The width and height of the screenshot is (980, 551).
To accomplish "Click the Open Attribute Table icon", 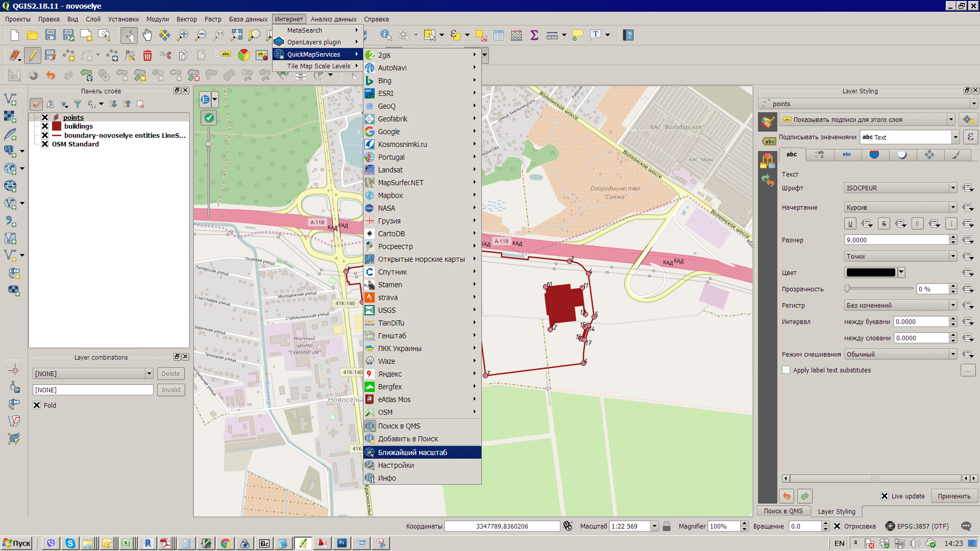I will 499,35.
